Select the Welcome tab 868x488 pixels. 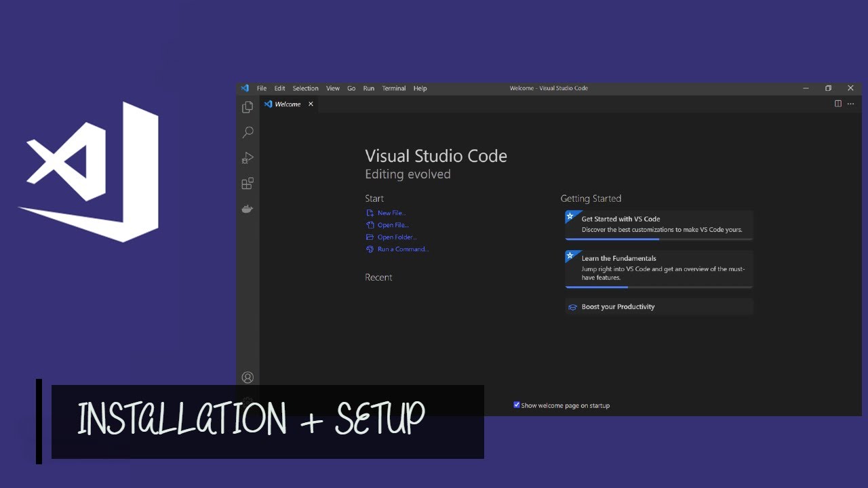click(x=289, y=104)
